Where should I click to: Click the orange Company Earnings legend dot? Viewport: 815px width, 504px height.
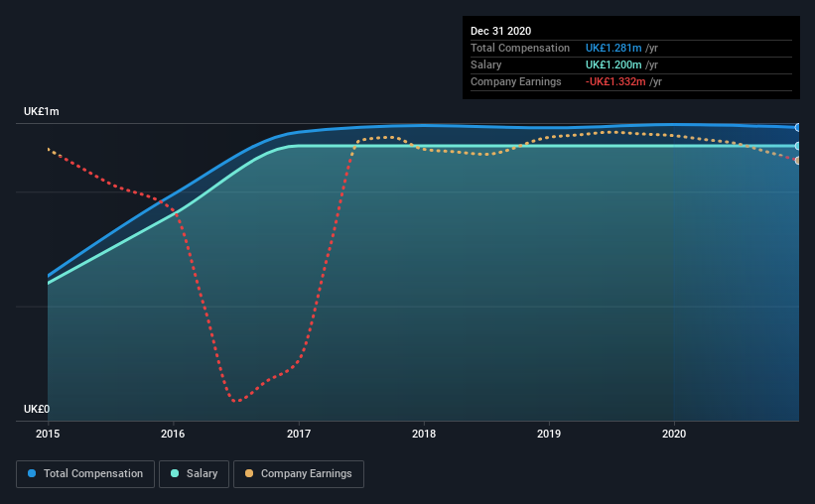pos(249,473)
